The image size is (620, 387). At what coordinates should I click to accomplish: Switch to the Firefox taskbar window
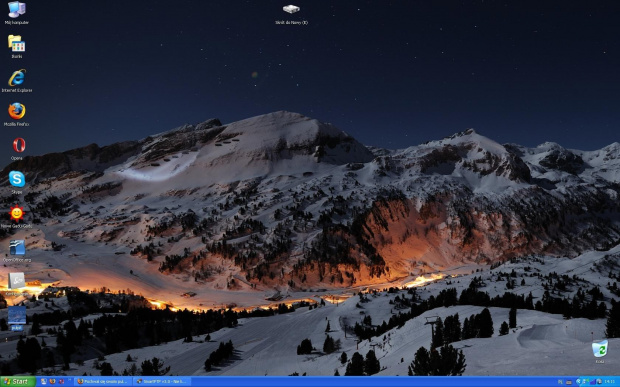(x=102, y=381)
